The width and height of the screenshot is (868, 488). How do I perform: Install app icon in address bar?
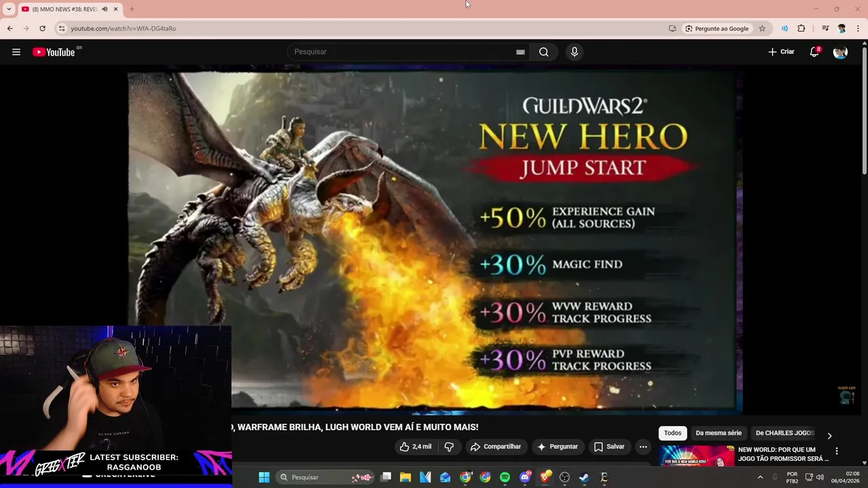672,28
